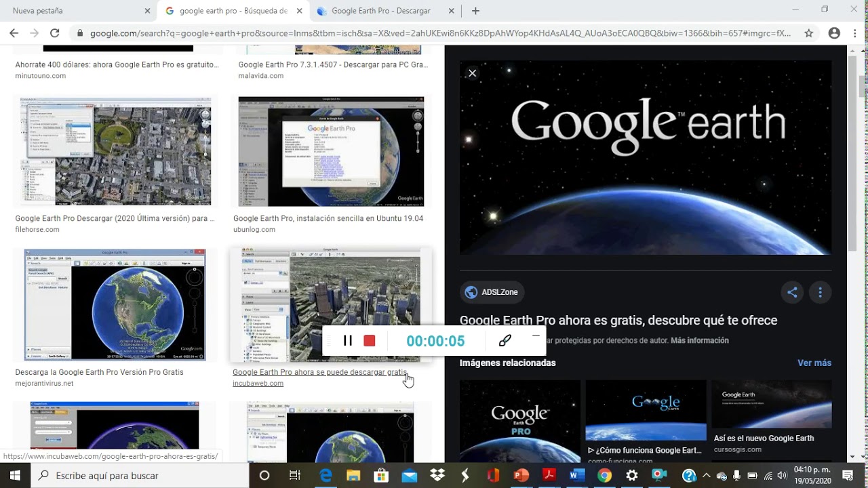The height and width of the screenshot is (488, 868).
Task: Click the pen annotation tool on recorder bar
Action: [505, 340]
